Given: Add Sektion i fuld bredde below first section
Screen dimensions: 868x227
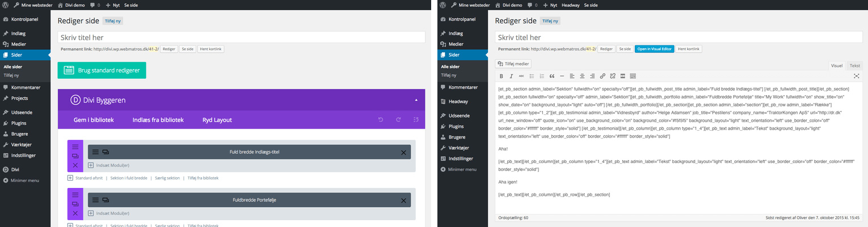Looking at the screenshot, I should point(129,178).
